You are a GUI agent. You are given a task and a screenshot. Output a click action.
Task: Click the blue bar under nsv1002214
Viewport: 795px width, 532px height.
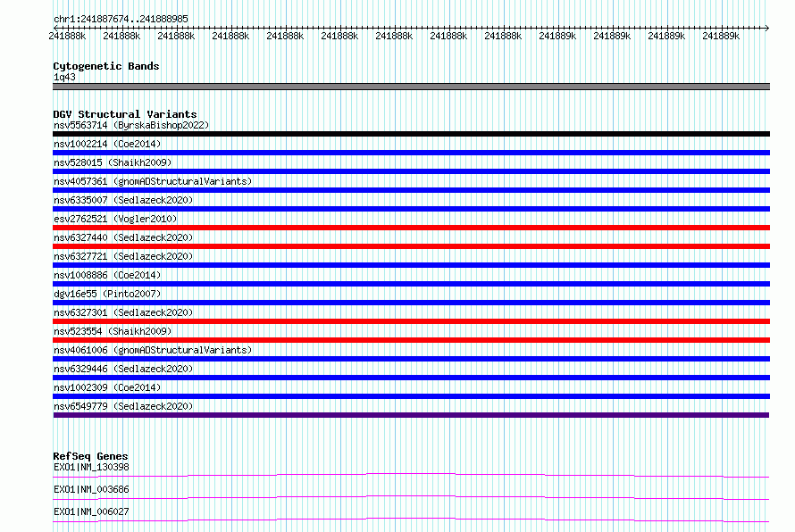tap(411, 153)
